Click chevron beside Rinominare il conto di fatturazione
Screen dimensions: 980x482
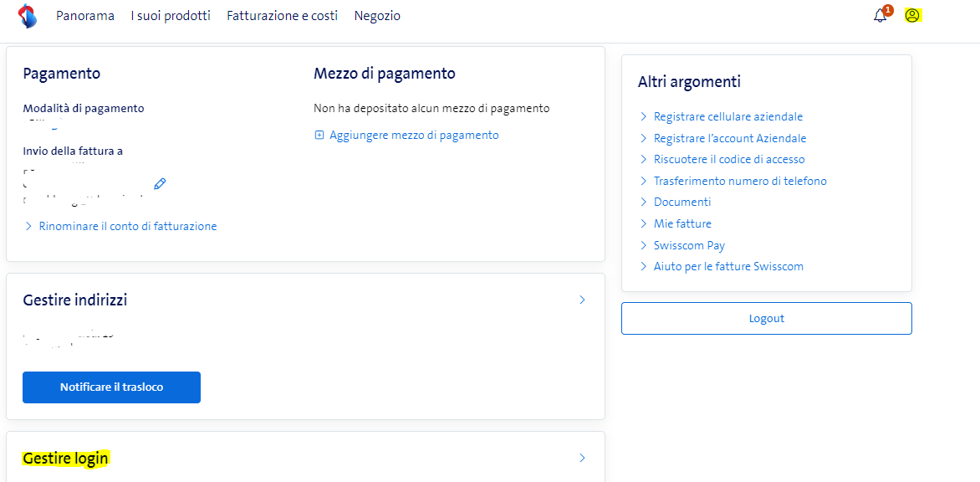click(x=28, y=226)
